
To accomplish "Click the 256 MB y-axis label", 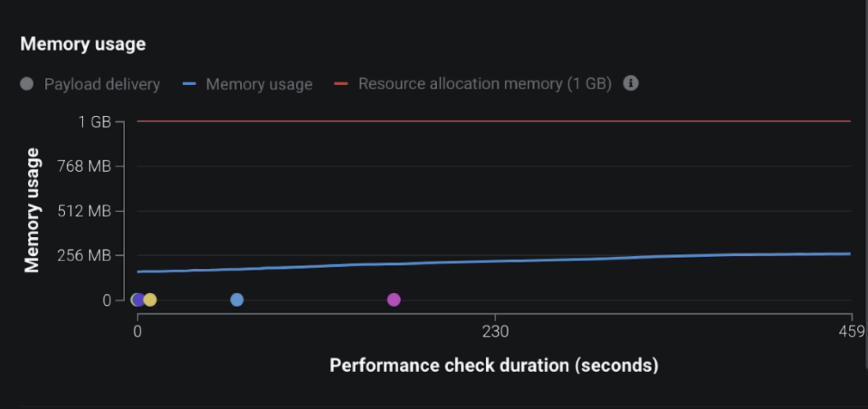I will 84,256.
